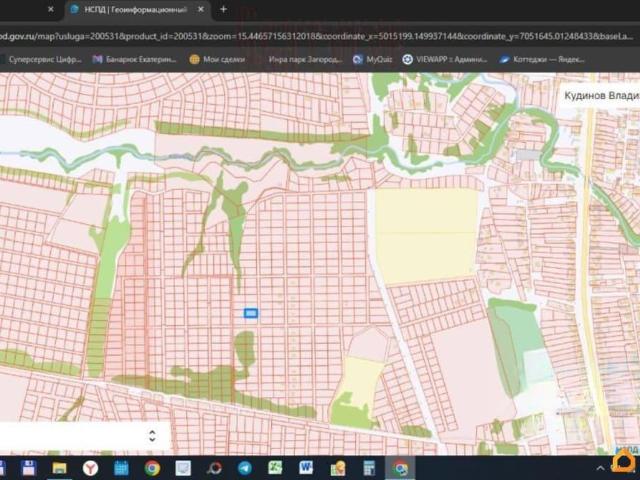Toggle the up-down stepper arrows in the bottom-left panel
This screenshot has height=480, width=640.
coord(152,436)
